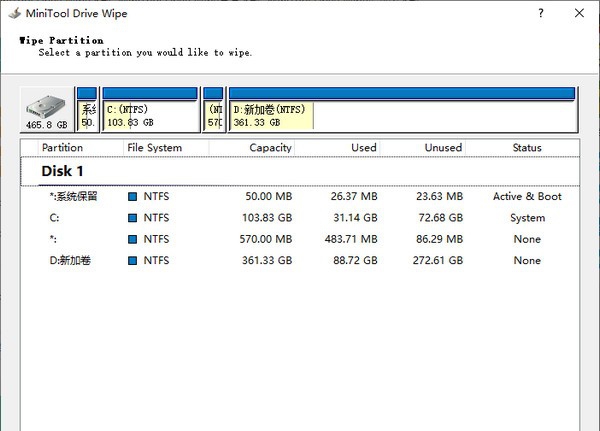Click the blue NTFS square in C: row
Screen dimensions: 600x431
[132, 218]
